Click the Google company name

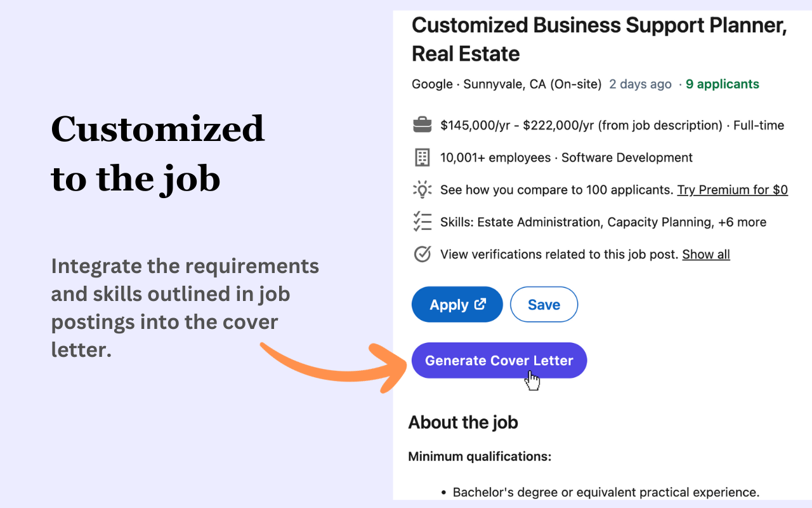click(x=432, y=84)
